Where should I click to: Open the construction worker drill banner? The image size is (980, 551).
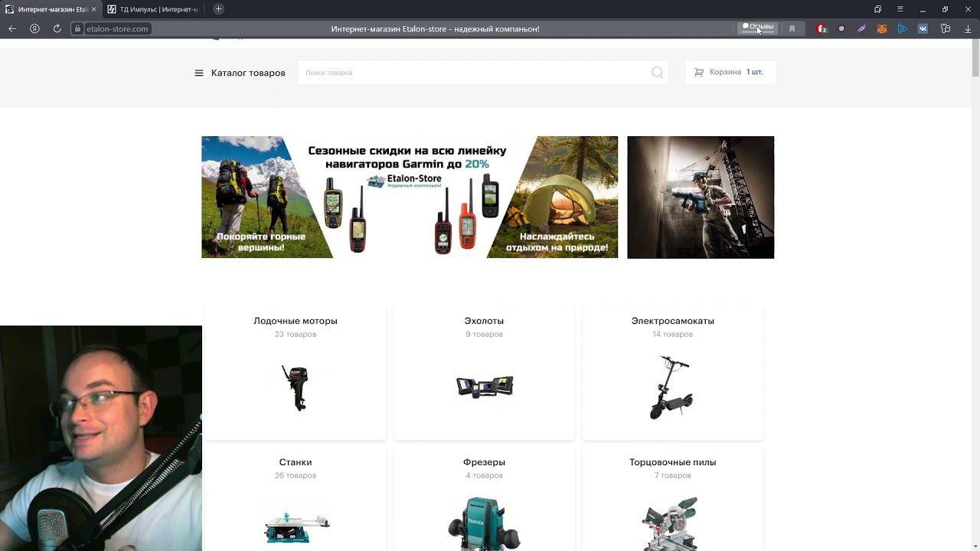[x=701, y=197]
